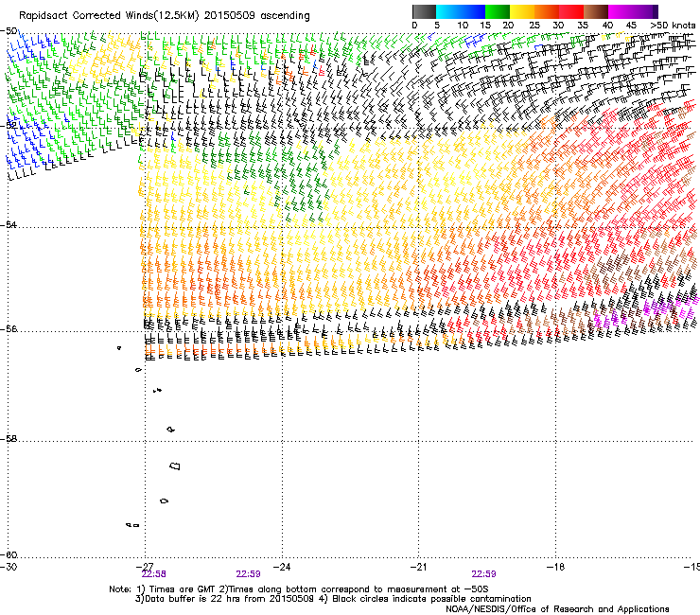700x615 pixels.
Task: Click the red 30-35 knots legend swatch
Action: 571,11
